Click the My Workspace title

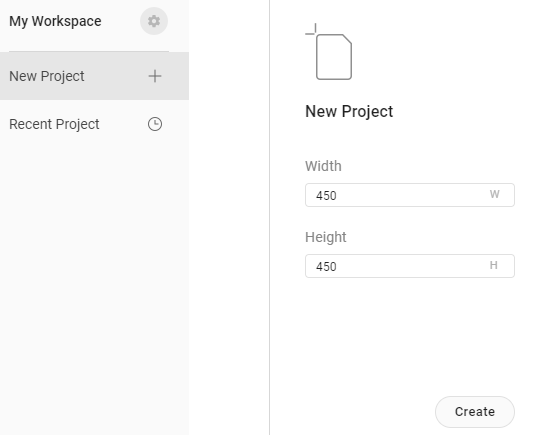tap(55, 21)
